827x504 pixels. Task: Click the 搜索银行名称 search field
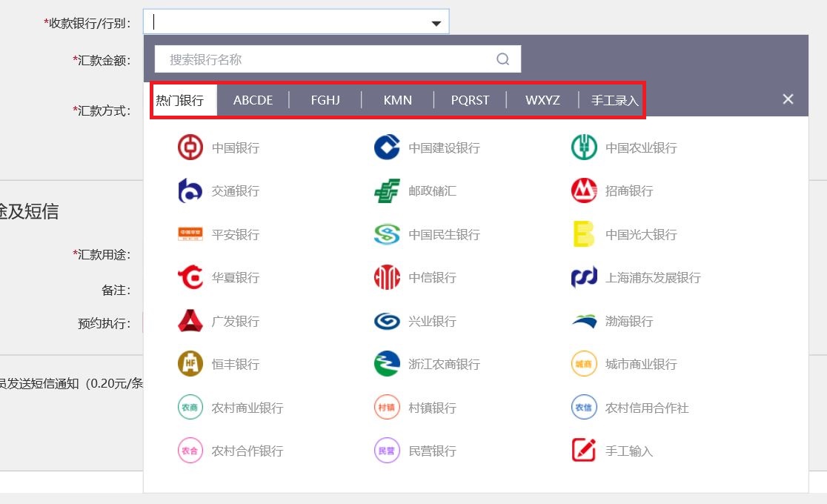(326, 59)
